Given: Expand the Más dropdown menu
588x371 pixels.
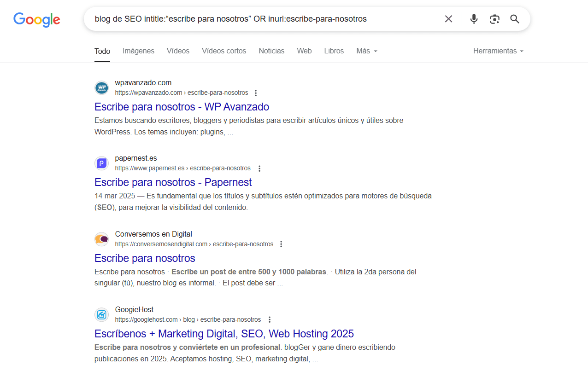Looking at the screenshot, I should point(367,51).
